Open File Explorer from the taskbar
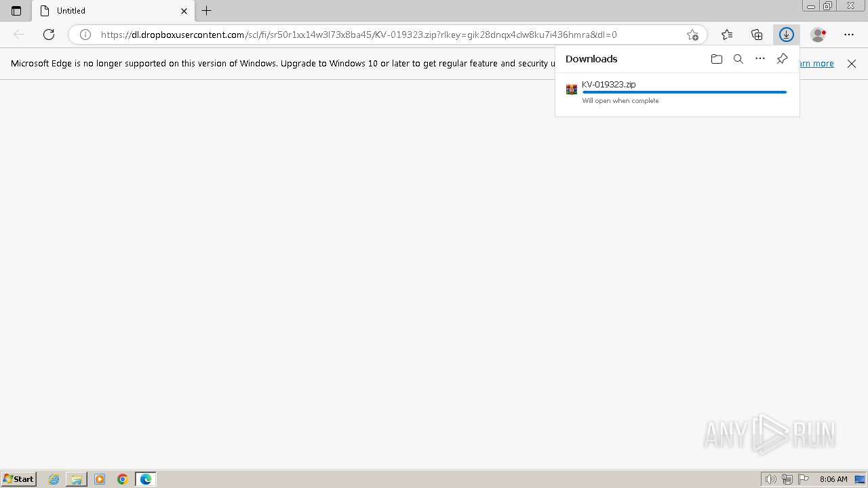Image resolution: width=868 pixels, height=488 pixels. click(77, 479)
